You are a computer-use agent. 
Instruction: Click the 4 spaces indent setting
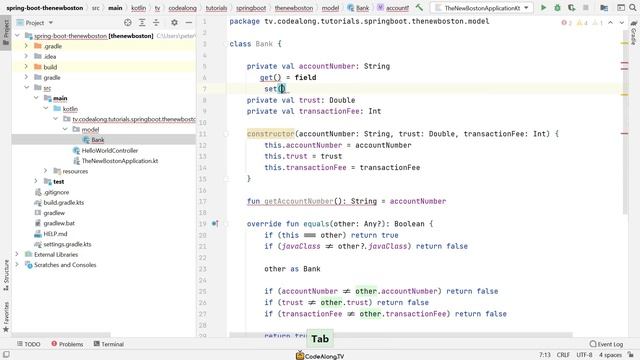point(610,355)
